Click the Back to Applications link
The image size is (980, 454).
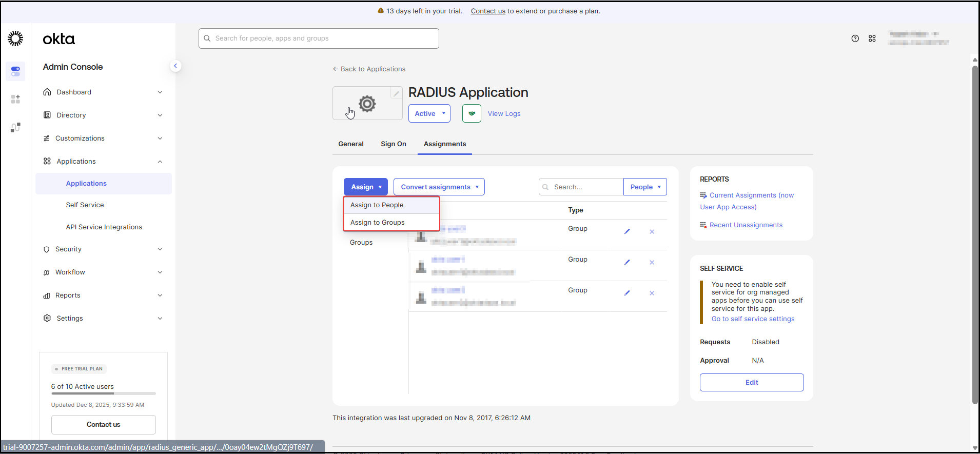tap(369, 69)
